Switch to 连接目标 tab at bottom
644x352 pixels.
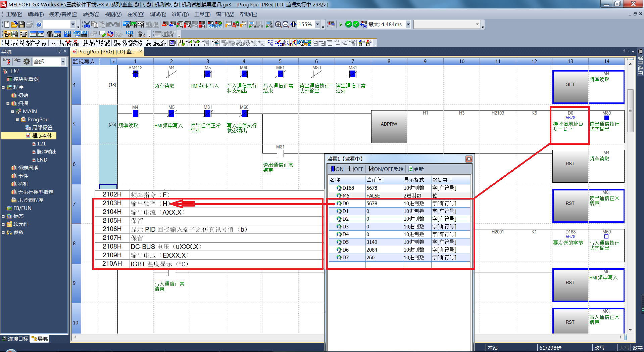15,339
